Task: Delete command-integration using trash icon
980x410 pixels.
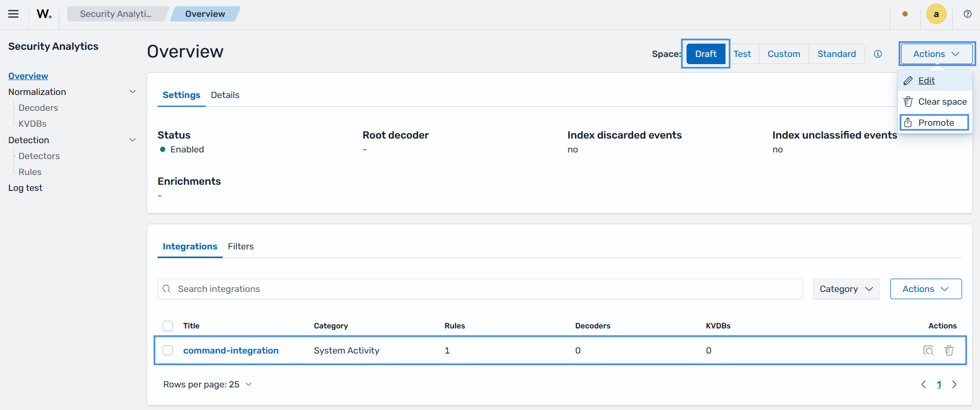Action: click(949, 350)
